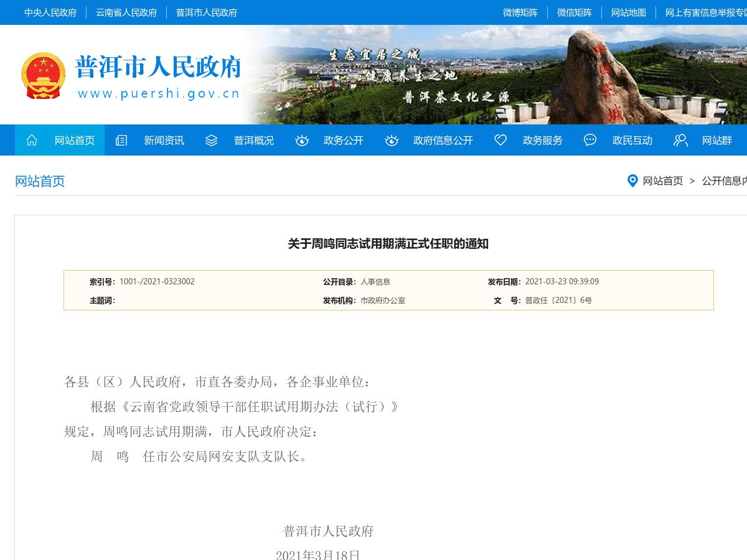Visit the 云南省人民政府 website link

click(126, 12)
